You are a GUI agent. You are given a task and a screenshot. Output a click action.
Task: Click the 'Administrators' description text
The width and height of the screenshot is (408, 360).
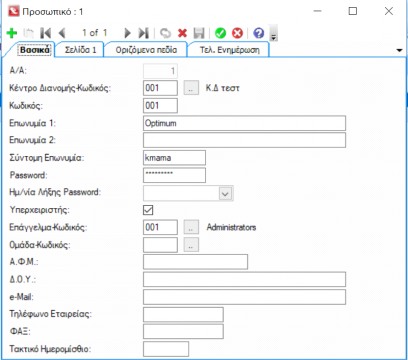tap(231, 227)
